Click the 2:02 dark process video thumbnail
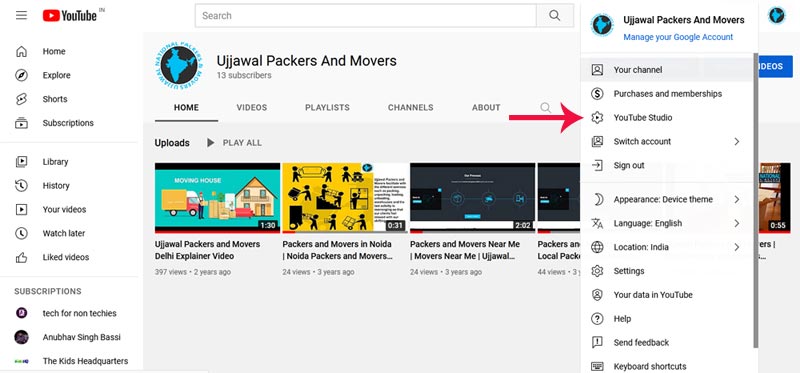The width and height of the screenshot is (800, 373). click(x=472, y=198)
